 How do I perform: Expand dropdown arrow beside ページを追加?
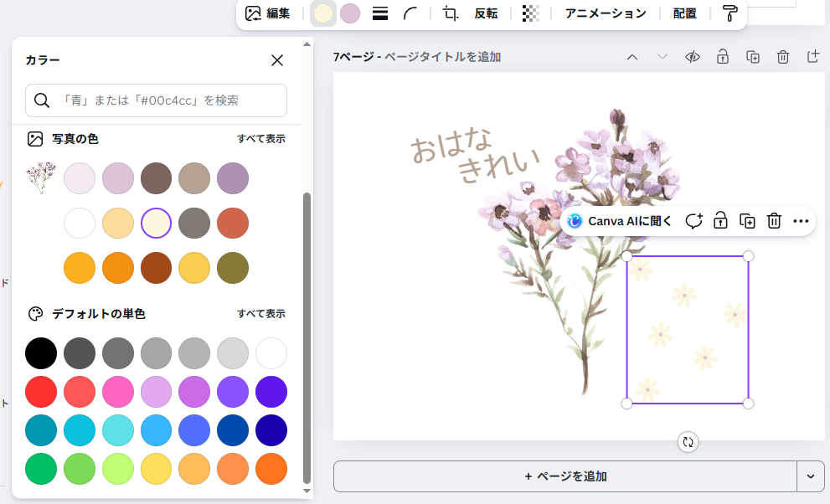pyautogui.click(x=810, y=476)
